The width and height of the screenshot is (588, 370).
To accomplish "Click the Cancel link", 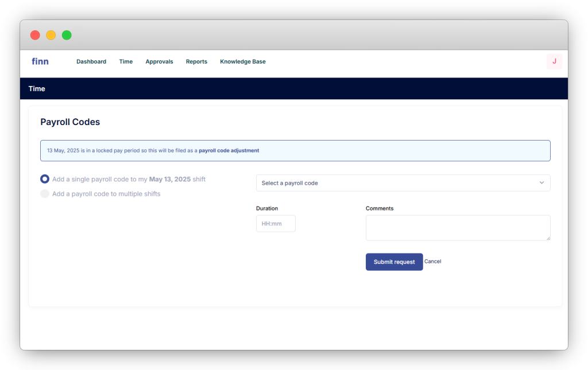I will click(x=432, y=262).
